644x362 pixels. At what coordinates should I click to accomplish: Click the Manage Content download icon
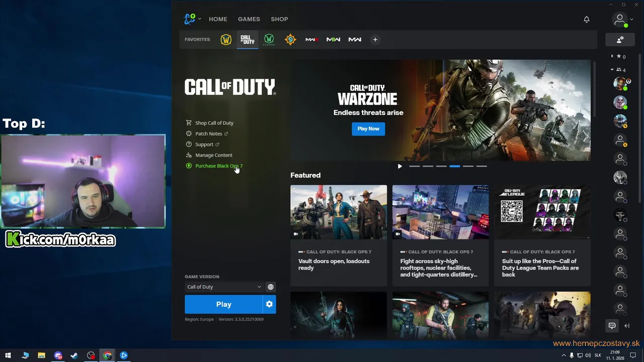pyautogui.click(x=189, y=155)
